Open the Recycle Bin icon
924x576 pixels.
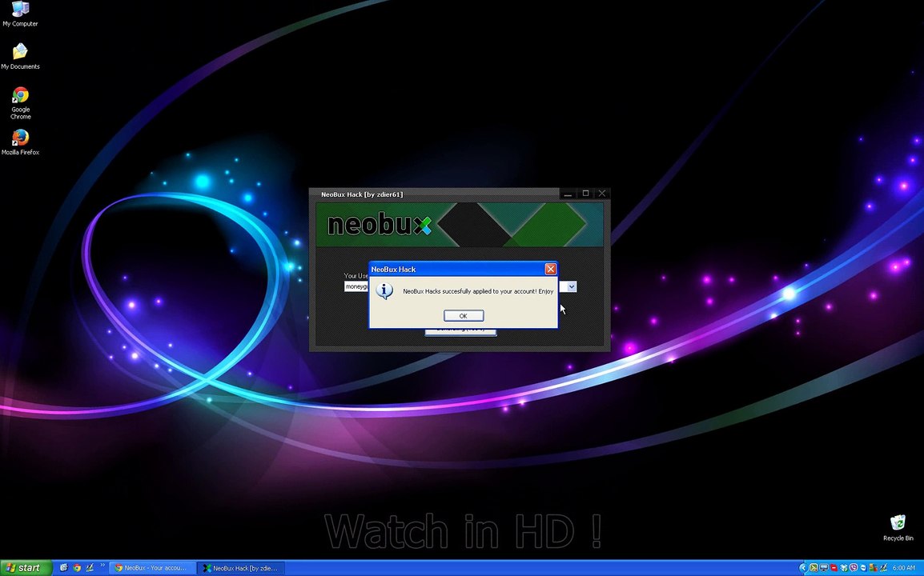(898, 528)
